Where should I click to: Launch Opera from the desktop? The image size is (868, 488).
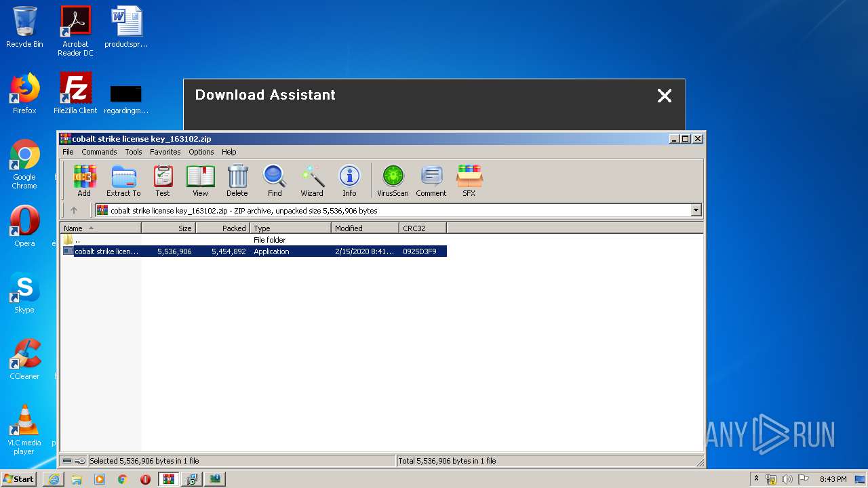(x=24, y=226)
